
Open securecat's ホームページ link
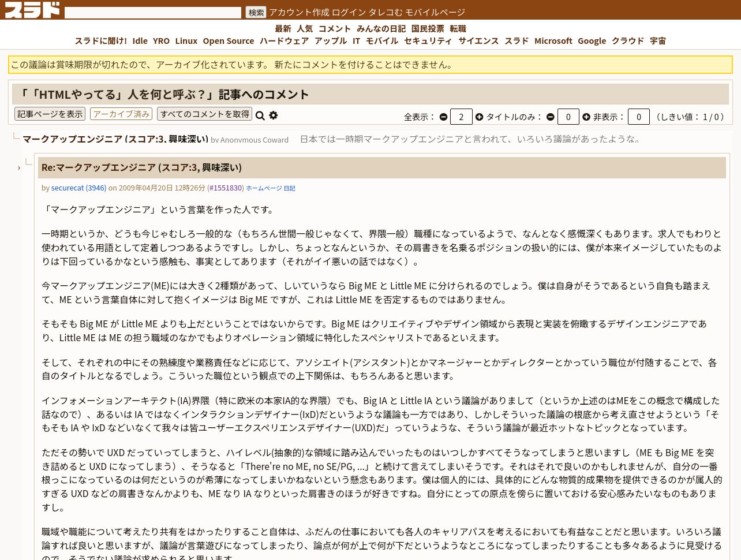click(264, 188)
